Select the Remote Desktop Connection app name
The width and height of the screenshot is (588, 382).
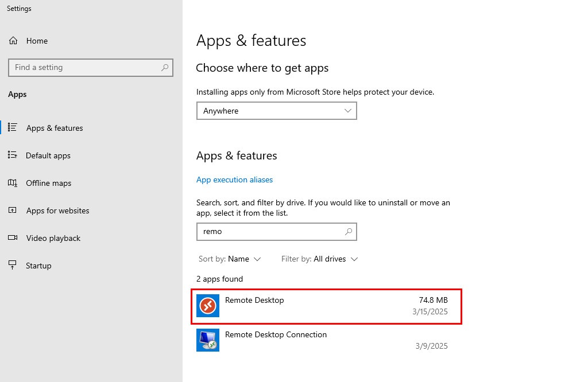276,334
